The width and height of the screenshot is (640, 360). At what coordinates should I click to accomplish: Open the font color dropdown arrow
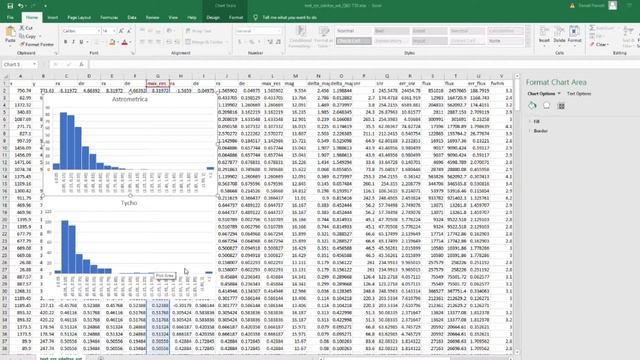click(x=130, y=42)
